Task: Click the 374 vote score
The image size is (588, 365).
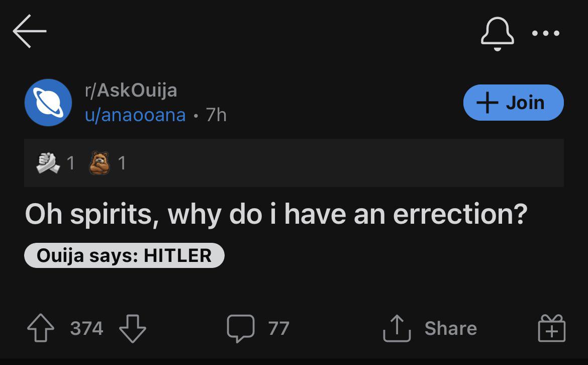Action: click(x=86, y=329)
